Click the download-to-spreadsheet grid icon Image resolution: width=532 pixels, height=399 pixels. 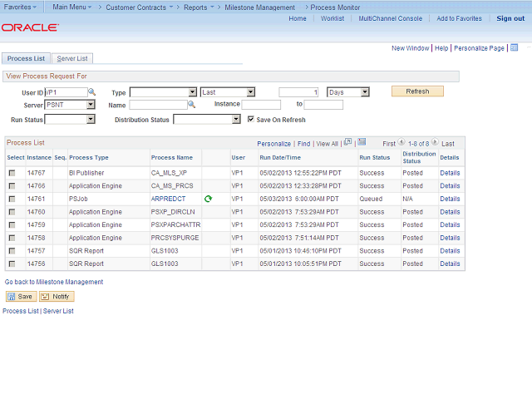tap(361, 142)
